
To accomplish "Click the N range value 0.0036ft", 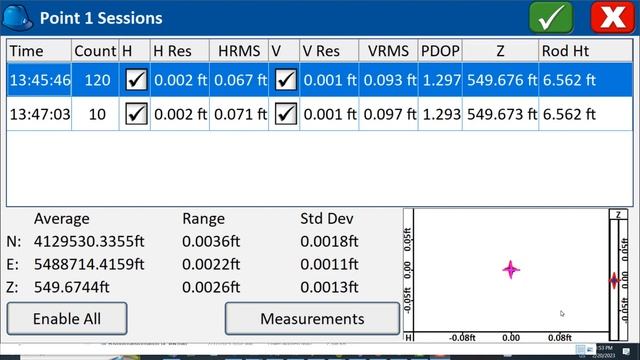I will (x=211, y=242).
